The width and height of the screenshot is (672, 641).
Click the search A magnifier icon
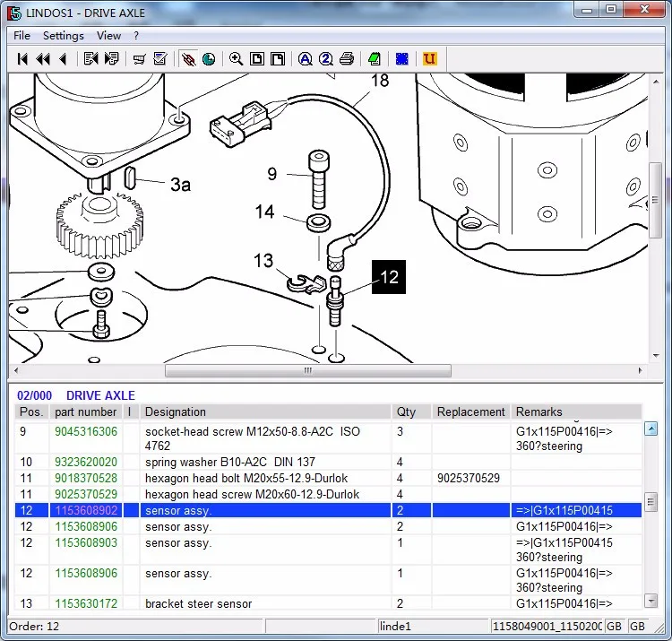[306, 59]
